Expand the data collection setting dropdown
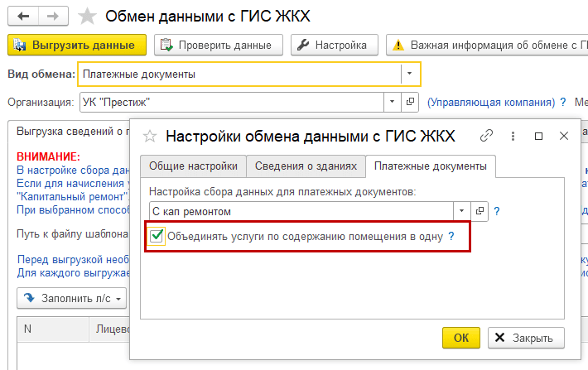The height and width of the screenshot is (370, 588). (462, 211)
